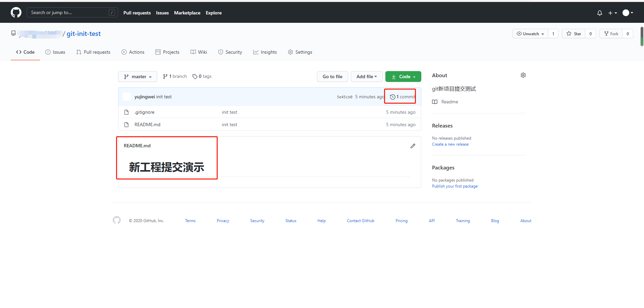Open the footer Help link
Screen dimensions: 644x308
click(x=322, y=221)
